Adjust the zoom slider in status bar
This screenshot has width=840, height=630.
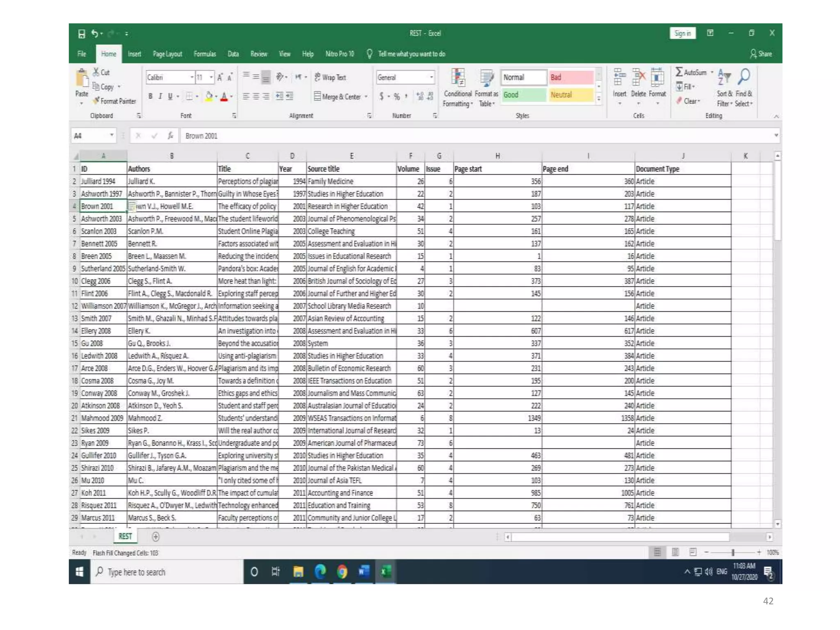point(733,552)
